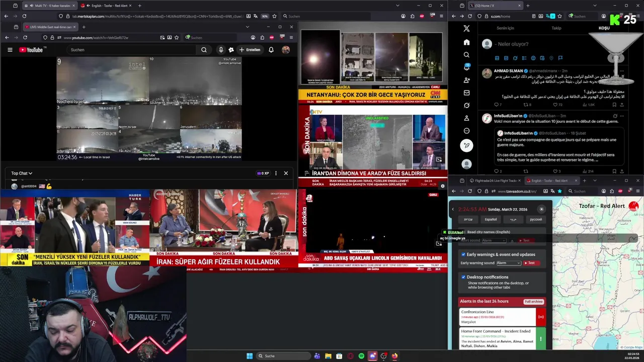Screen dimensions: 644x362
Task: Click the round compose post button on X
Action: click(466, 146)
